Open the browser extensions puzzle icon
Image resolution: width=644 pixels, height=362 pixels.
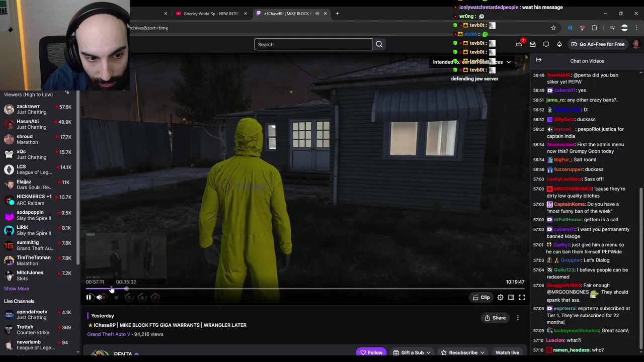coord(595,28)
